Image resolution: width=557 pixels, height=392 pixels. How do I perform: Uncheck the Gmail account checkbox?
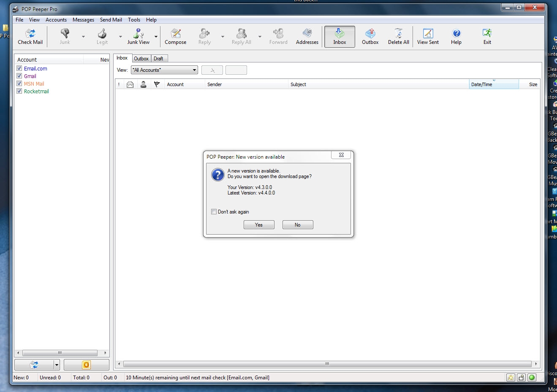point(19,76)
